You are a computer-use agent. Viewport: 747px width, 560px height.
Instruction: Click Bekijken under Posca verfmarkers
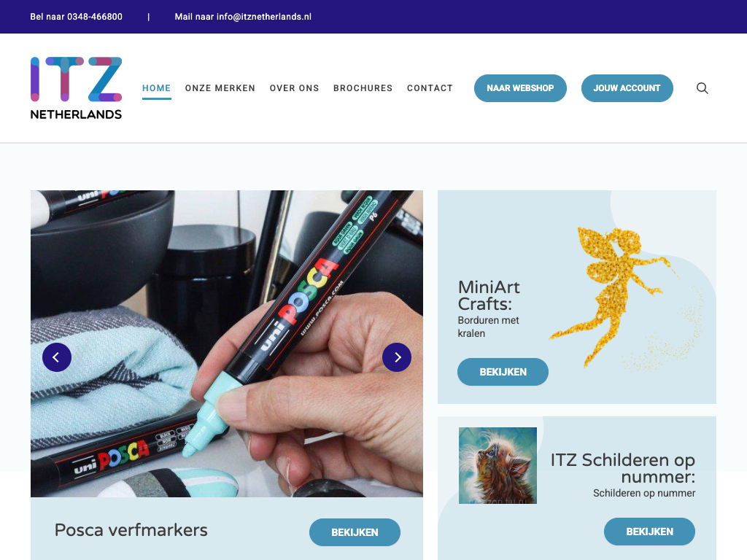pos(355,532)
